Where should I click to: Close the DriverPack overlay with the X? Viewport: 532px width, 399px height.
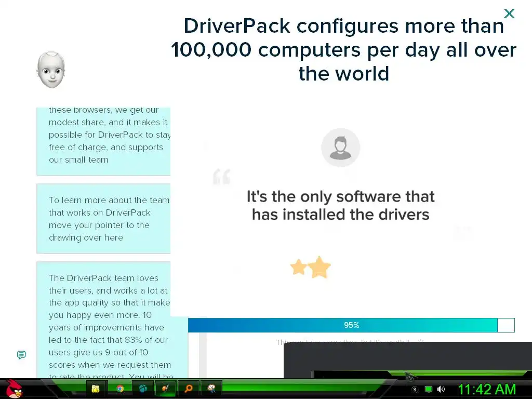pyautogui.click(x=509, y=14)
